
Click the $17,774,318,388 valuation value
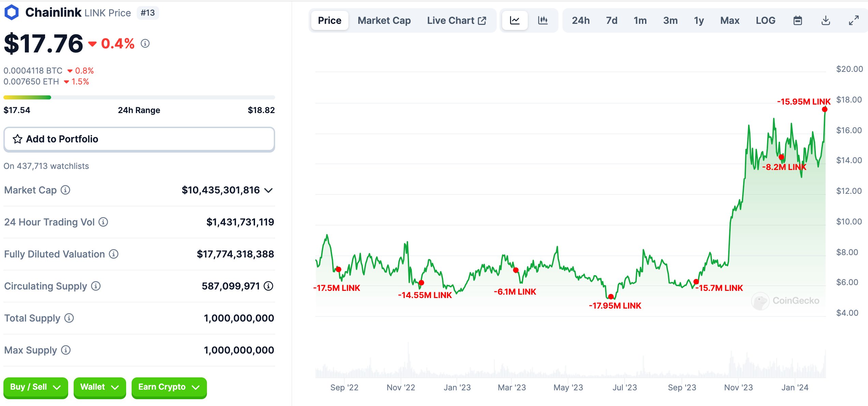(235, 254)
